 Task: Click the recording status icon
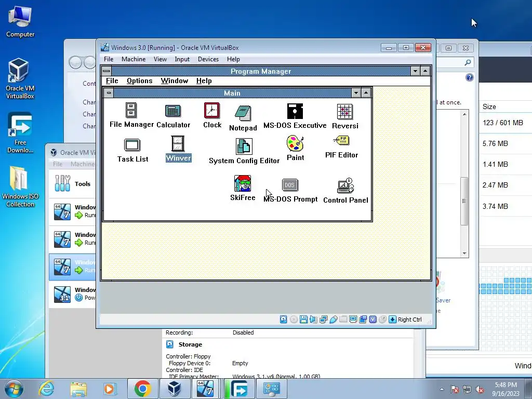[x=363, y=320]
